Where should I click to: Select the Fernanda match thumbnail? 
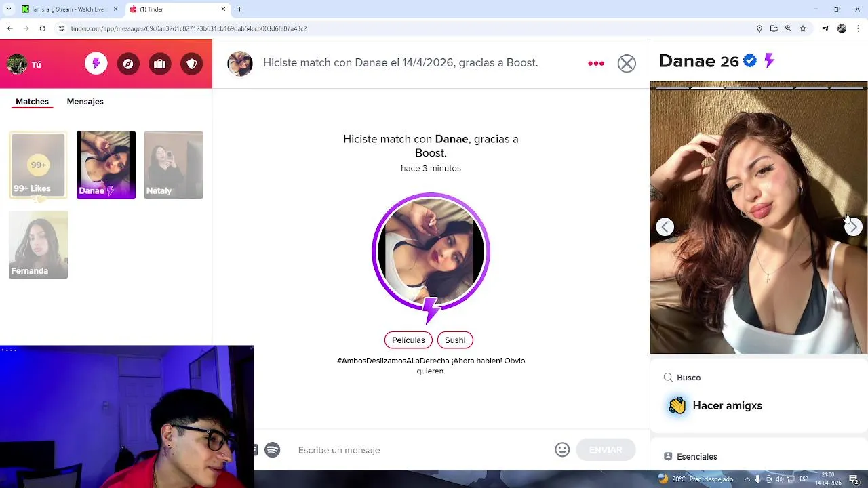click(38, 245)
